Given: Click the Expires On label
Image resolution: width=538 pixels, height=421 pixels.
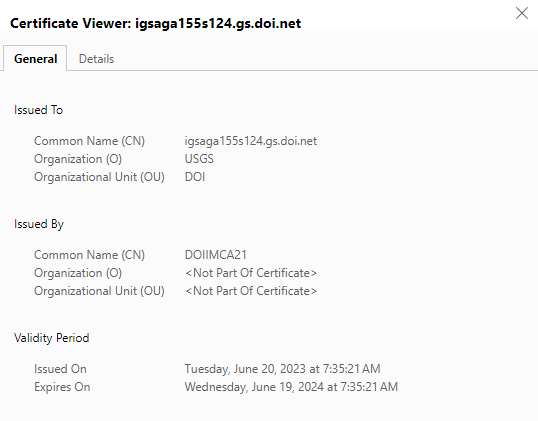Looking at the screenshot, I should [62, 387].
